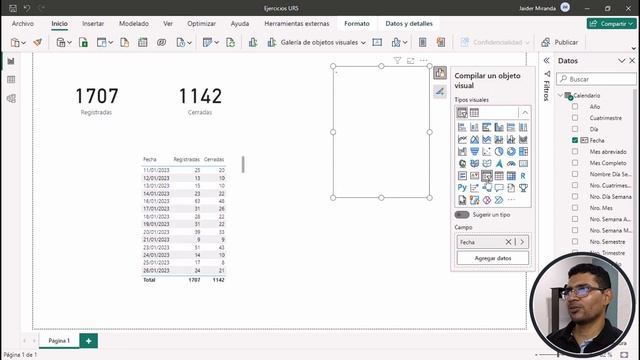Open the Fecha field options chevron
The width and height of the screenshot is (640, 360).
click(x=522, y=242)
